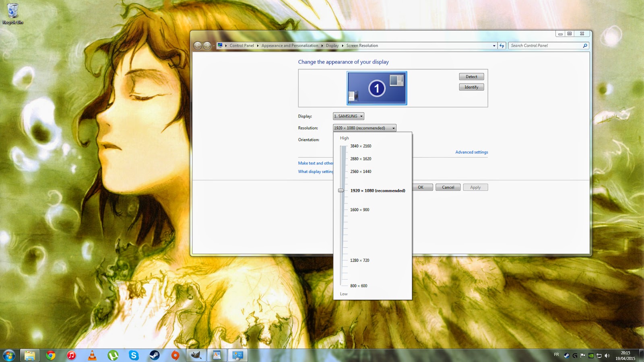Select 2560 × 1440 resolution on slider

pos(361,172)
